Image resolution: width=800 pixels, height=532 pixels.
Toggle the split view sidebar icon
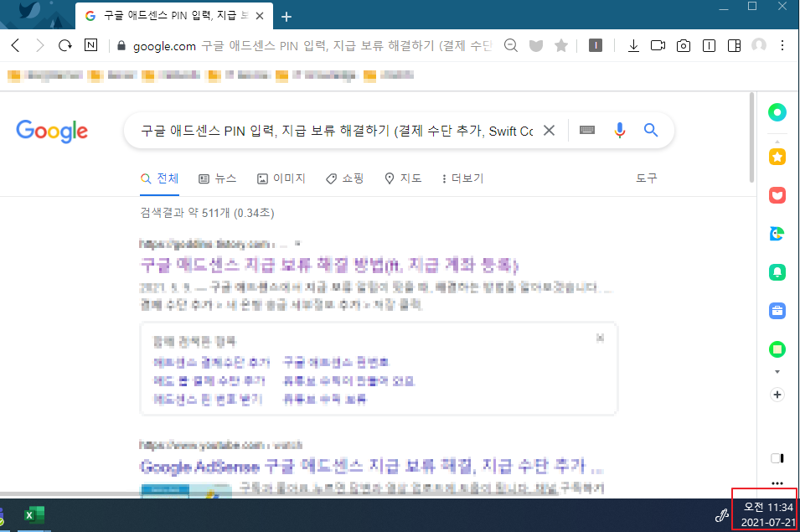(x=734, y=46)
